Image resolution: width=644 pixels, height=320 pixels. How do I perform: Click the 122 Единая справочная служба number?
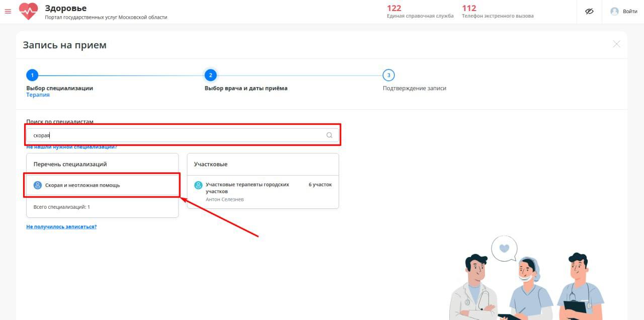(394, 8)
